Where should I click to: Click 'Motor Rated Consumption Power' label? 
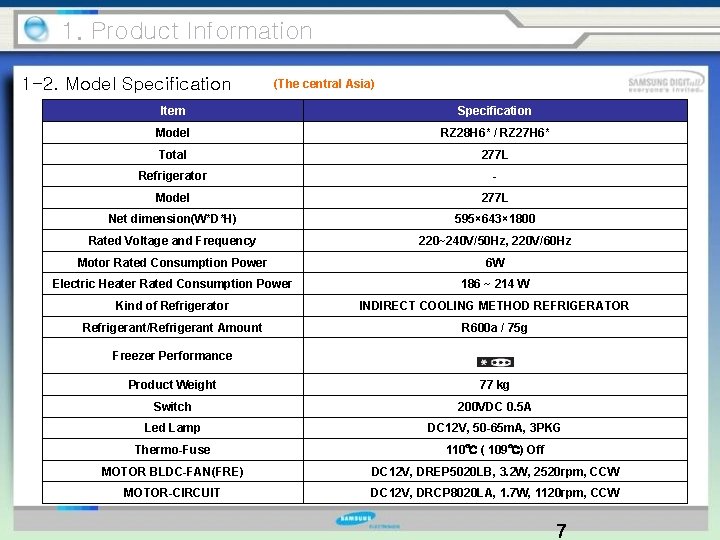tap(172, 263)
